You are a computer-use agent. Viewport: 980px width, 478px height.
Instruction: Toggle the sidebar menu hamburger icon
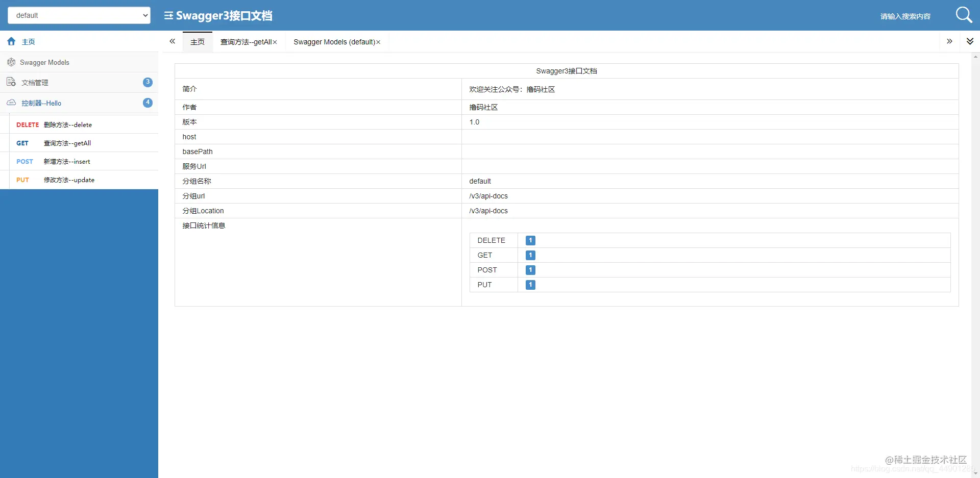pos(168,16)
